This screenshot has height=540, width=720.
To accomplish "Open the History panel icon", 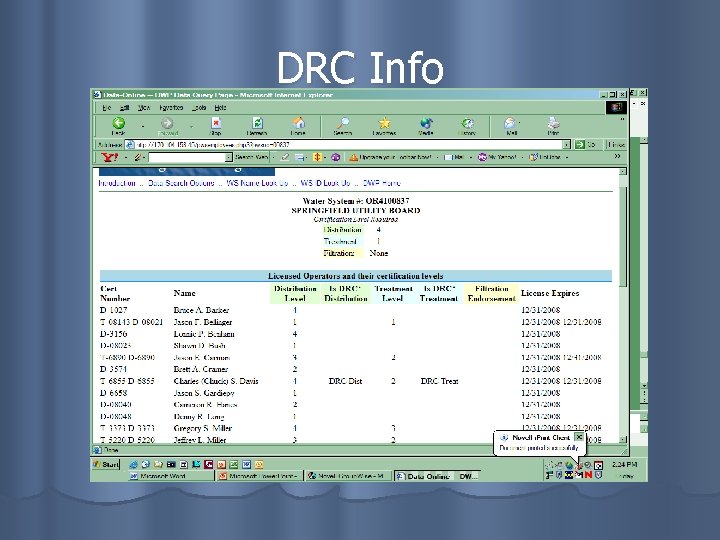I will click(467, 126).
